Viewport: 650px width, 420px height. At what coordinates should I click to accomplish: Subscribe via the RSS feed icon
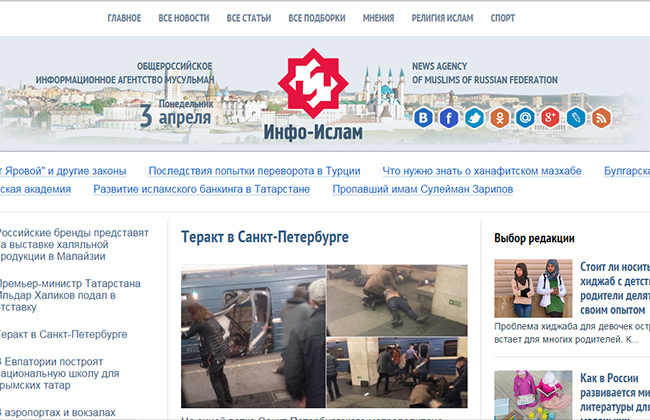[x=601, y=117]
